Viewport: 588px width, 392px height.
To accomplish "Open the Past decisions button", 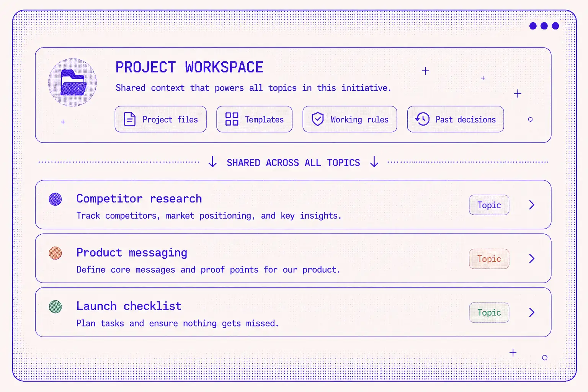I will (x=456, y=119).
